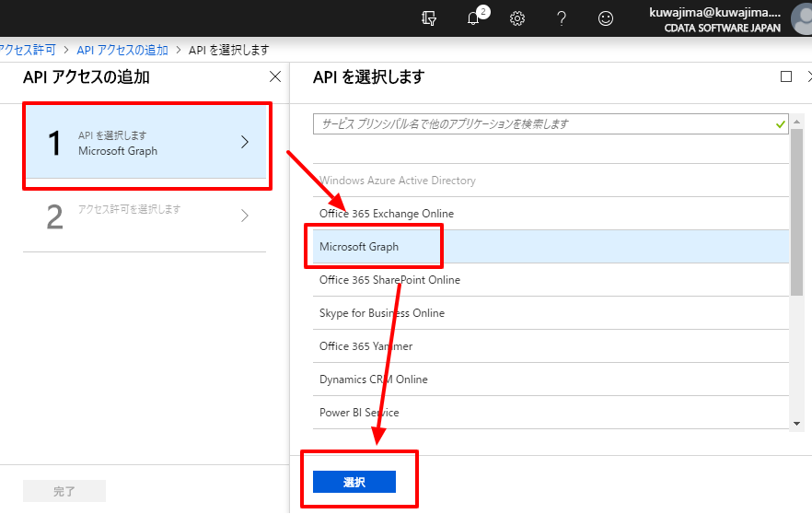
Task: Click the API list scrollbar down arrow
Action: 796,424
